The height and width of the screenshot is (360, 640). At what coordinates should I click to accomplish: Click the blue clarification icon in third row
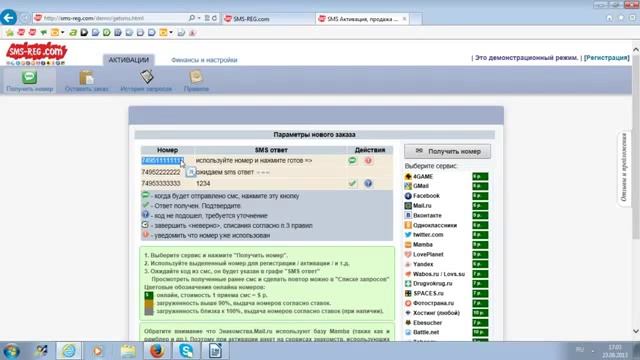point(368,183)
